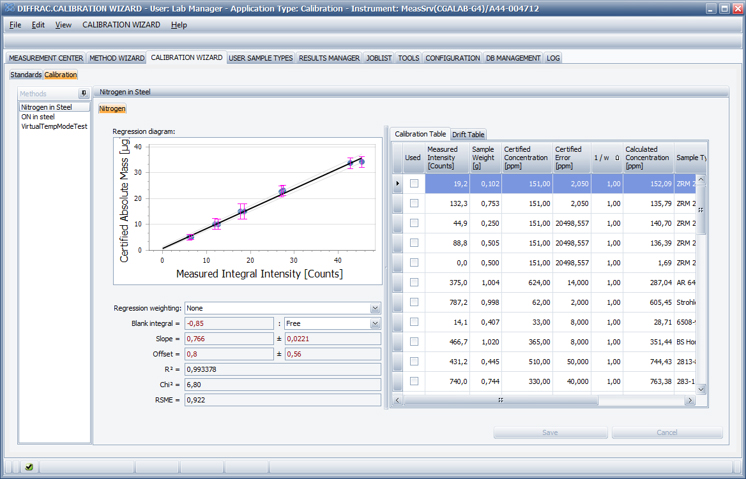Screen dimensions: 746x479
Task: Check the Used box in the 375,0 intensity row
Action: coord(414,282)
